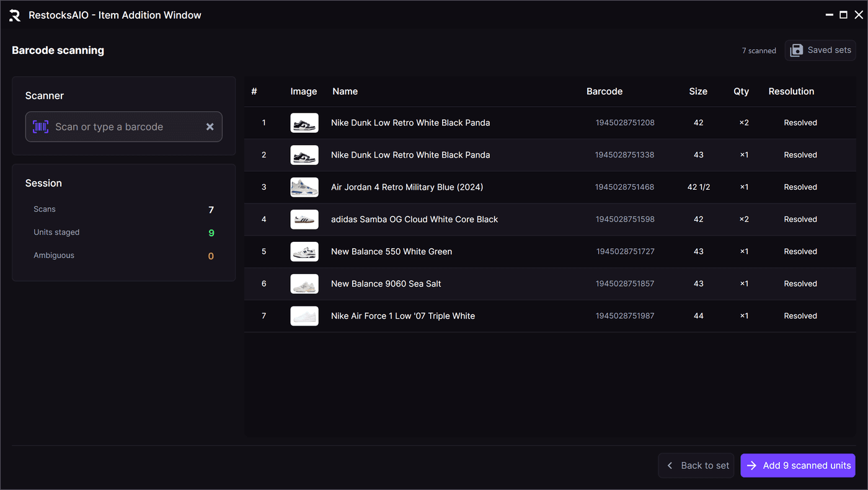This screenshot has height=490, width=868.
Task: Go Back to set
Action: click(x=696, y=466)
